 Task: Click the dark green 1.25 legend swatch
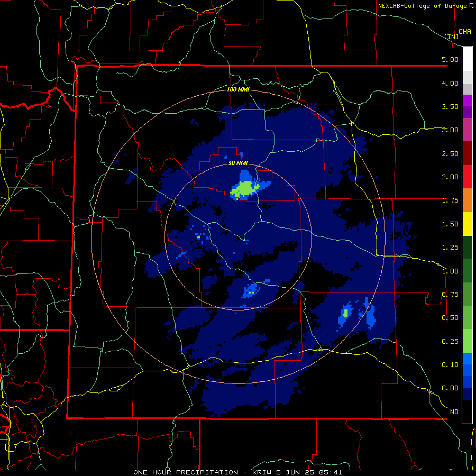(x=467, y=247)
